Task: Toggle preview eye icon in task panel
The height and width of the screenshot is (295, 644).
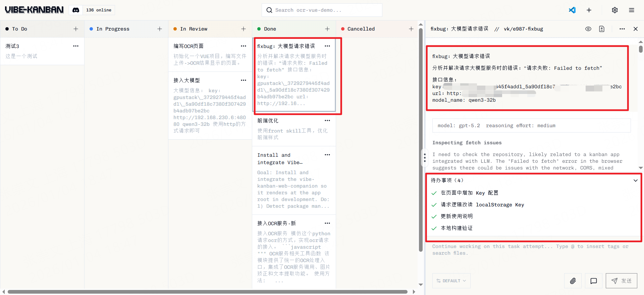Action: coord(588,29)
